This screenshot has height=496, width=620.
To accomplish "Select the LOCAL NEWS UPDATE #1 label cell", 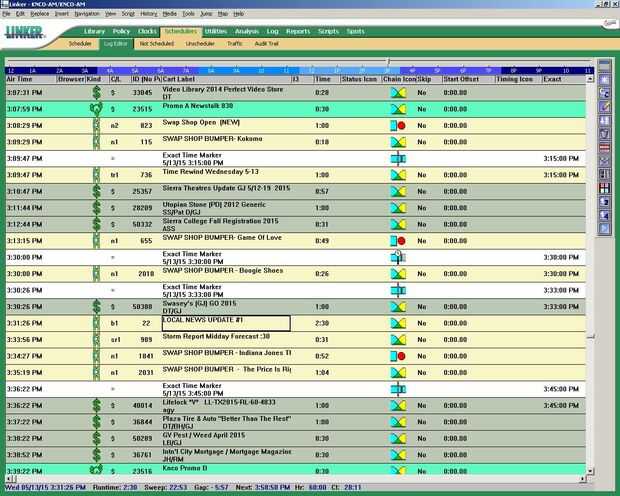I will click(226, 323).
